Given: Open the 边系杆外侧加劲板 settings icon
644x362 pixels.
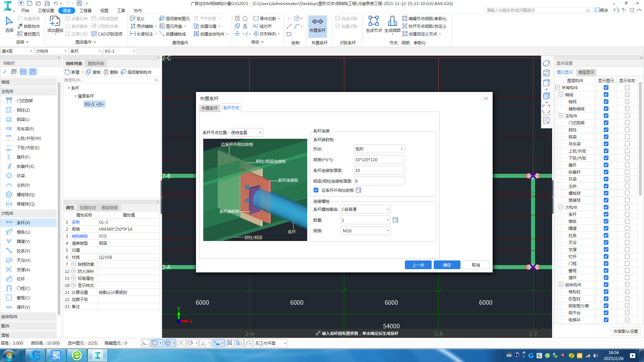Looking at the screenshot, I should pos(359,190).
